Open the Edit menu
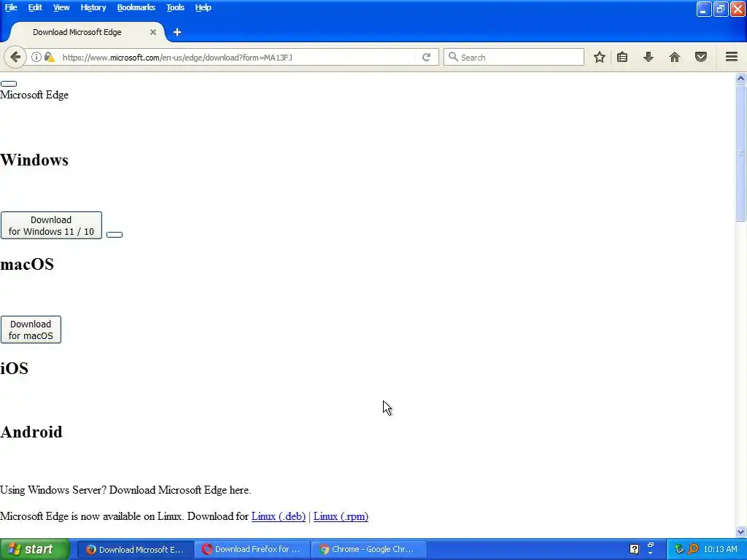The height and width of the screenshot is (560, 747). (35, 7)
